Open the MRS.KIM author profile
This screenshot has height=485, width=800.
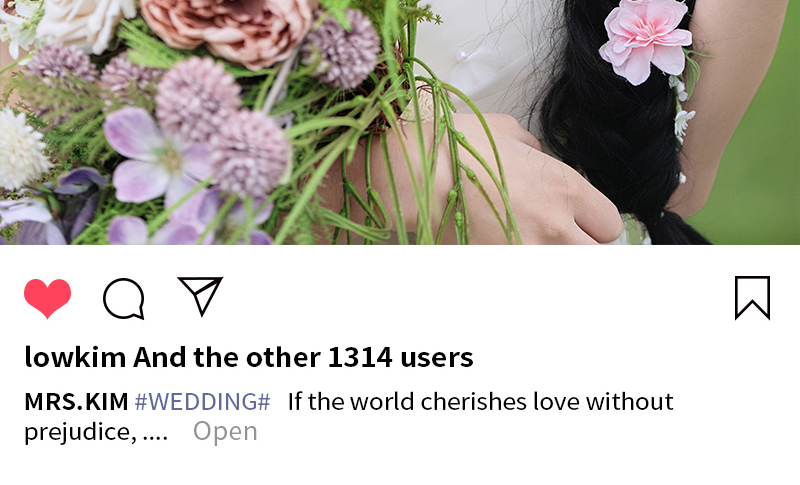[x=77, y=402]
